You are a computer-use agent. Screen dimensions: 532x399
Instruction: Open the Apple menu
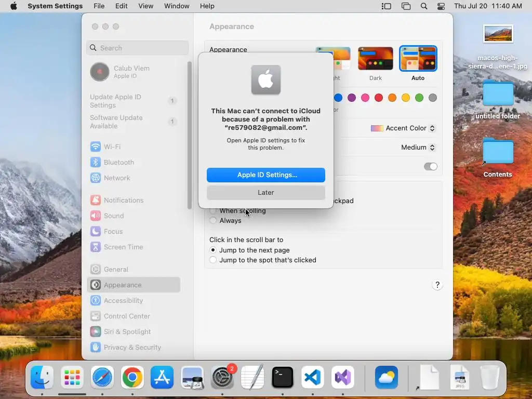tap(14, 6)
